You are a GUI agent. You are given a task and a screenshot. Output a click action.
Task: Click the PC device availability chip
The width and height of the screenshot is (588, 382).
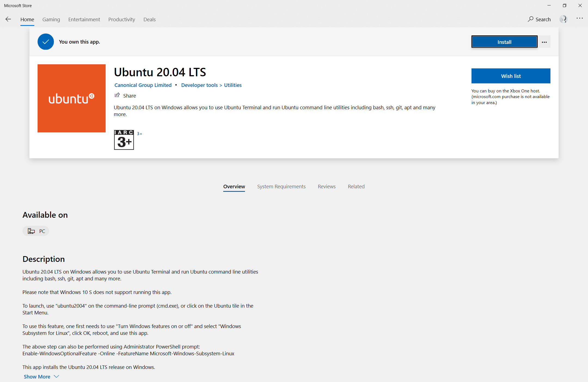click(36, 231)
